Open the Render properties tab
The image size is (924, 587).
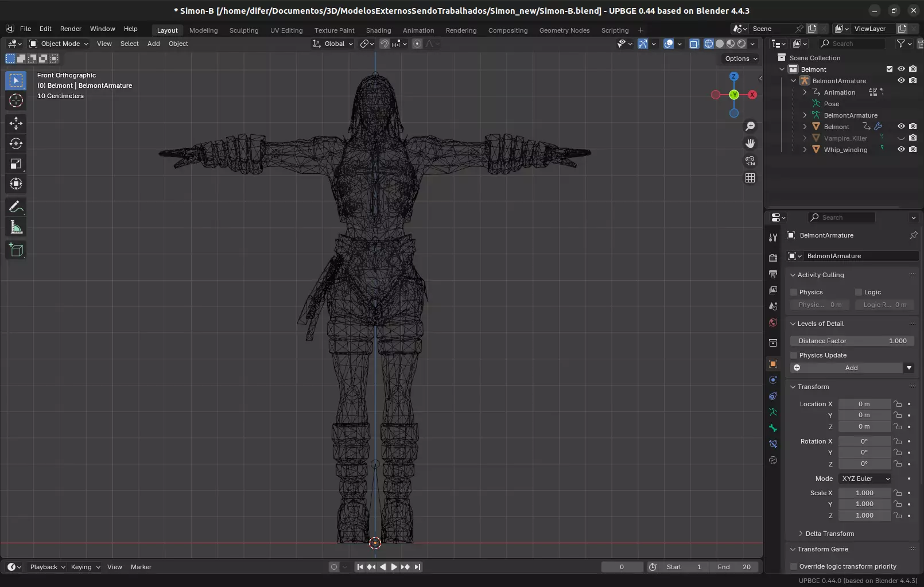[773, 258]
